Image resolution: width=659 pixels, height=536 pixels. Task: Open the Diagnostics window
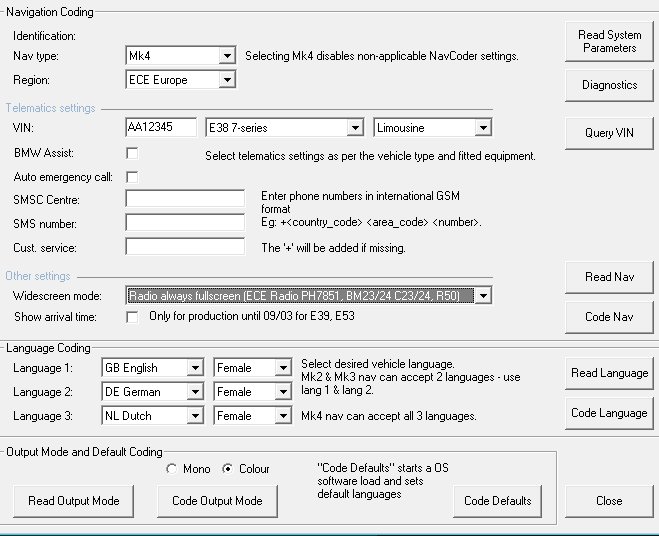pyautogui.click(x=609, y=85)
